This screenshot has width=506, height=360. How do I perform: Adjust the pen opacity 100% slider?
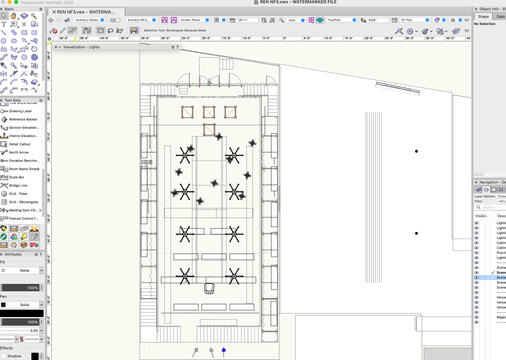pos(21,322)
